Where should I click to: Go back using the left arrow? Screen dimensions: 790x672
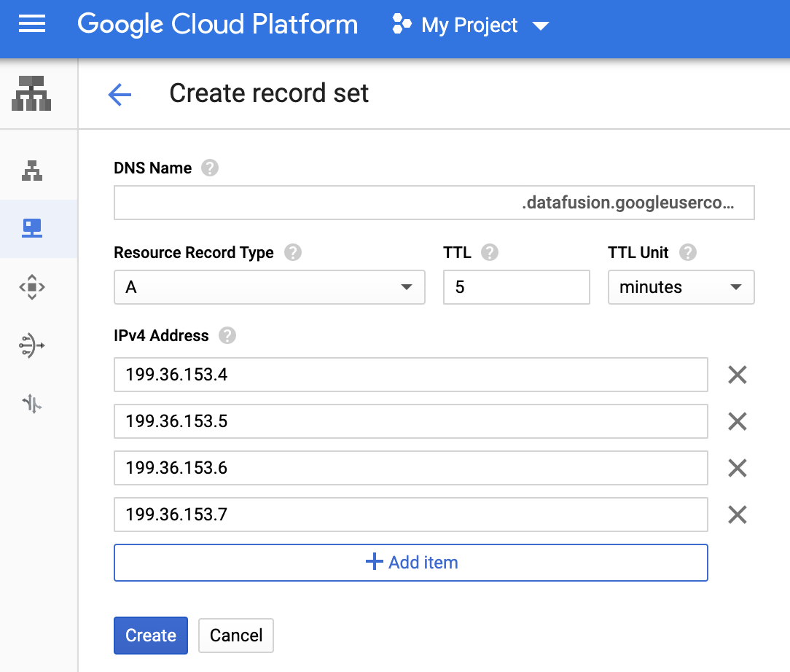(x=120, y=94)
